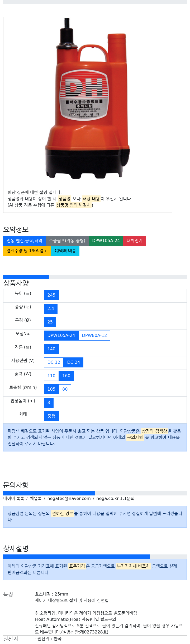The height and width of the screenshot is (644, 190).
Task: Click the CJ택배 배송 shipping badge
Action: [x=65, y=251]
